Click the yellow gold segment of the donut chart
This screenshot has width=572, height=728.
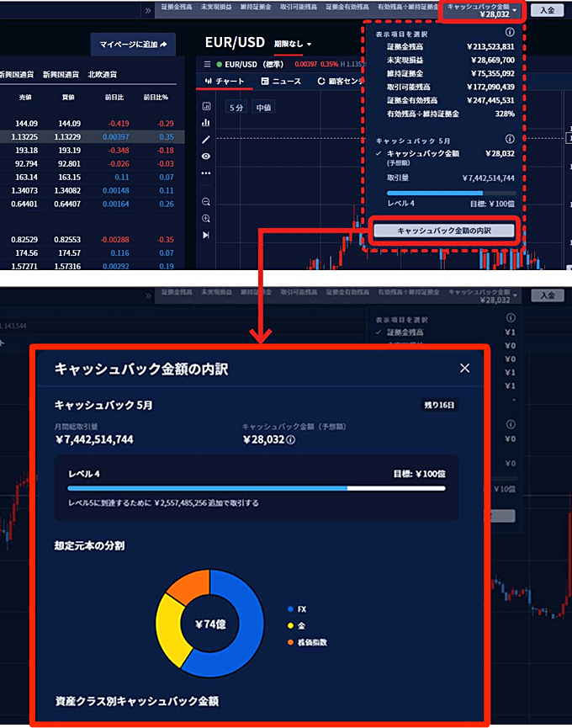[168, 631]
